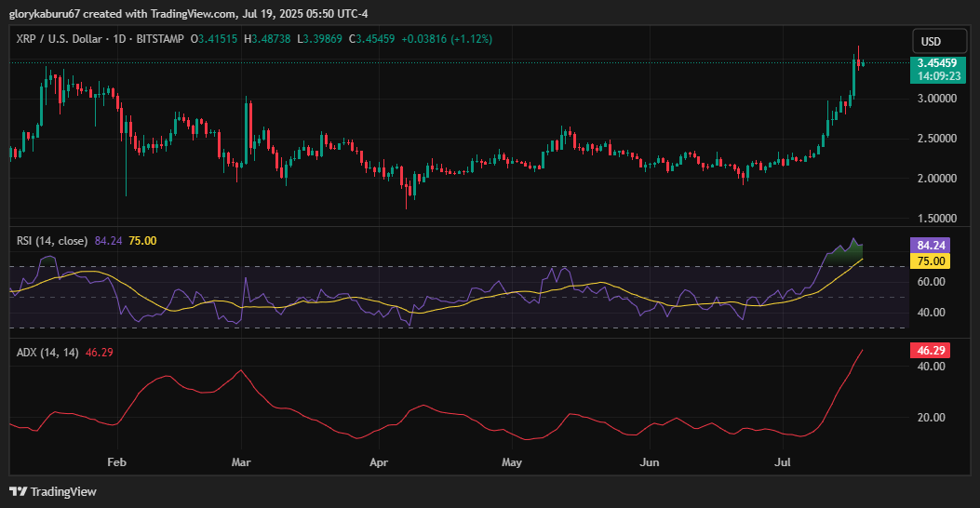Click the purple RSI value tag 84.24
The height and width of the screenshot is (508, 980).
tap(931, 246)
